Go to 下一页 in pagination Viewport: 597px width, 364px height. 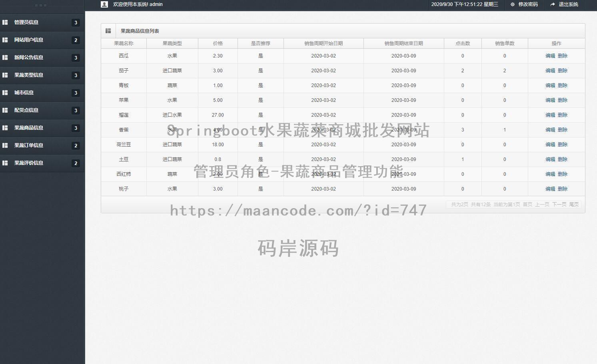[x=559, y=205]
